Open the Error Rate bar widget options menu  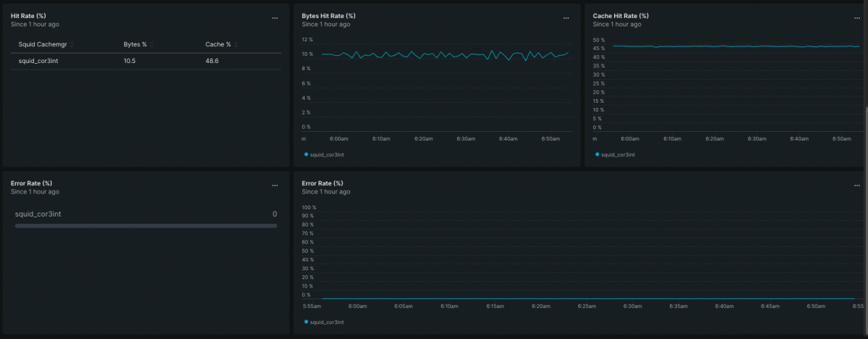point(275,185)
